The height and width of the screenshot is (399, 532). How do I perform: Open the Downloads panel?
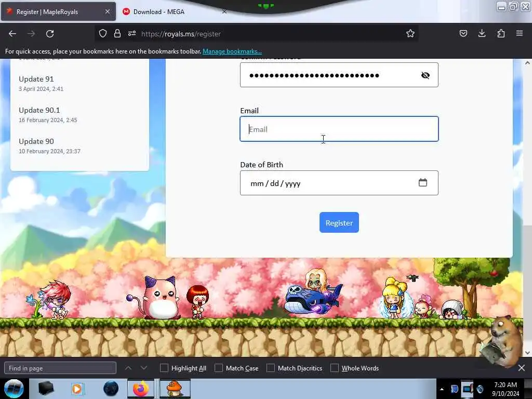pos(482,33)
